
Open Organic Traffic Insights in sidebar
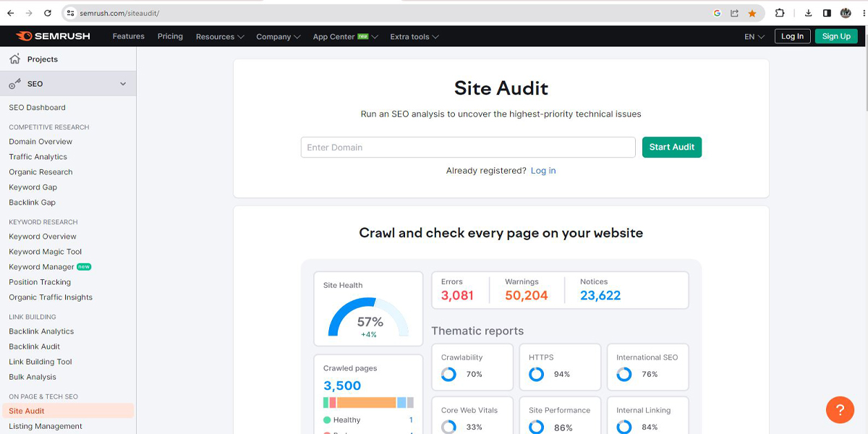[x=51, y=297]
